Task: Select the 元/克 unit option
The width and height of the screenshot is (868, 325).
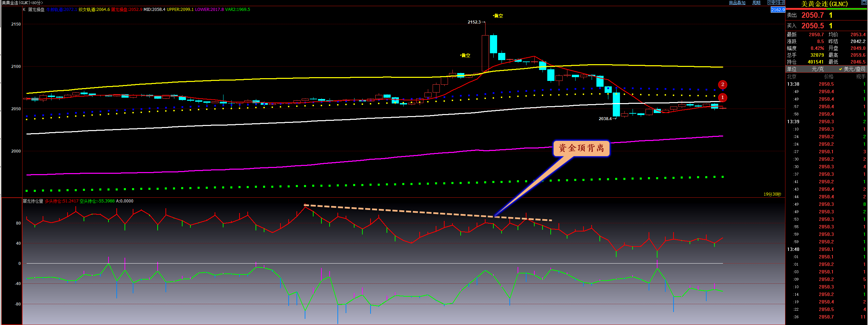Action: point(817,69)
